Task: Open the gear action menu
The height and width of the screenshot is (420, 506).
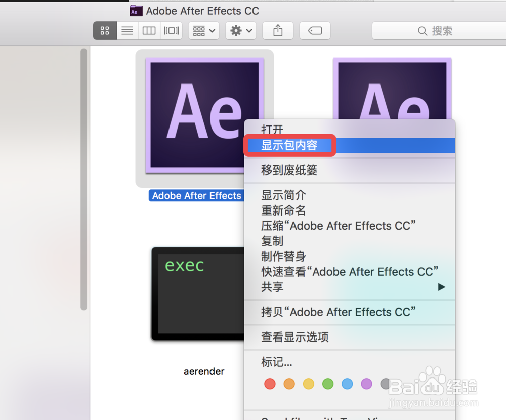Action: pyautogui.click(x=241, y=31)
